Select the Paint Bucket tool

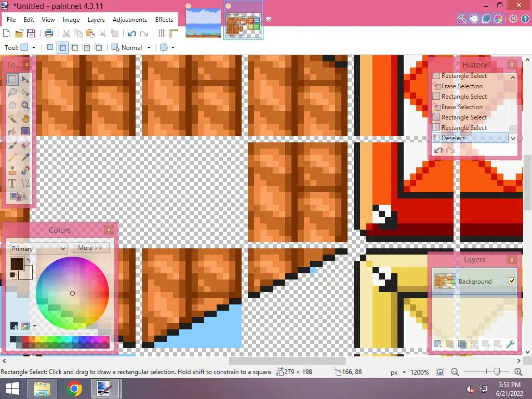pyautogui.click(x=12, y=131)
